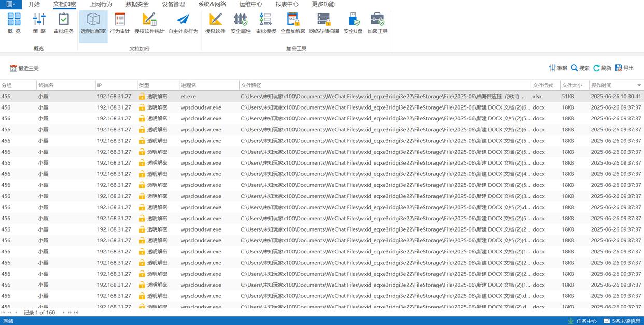Image resolution: width=644 pixels, height=325 pixels.
Task: Switch to the 数据安全 tab
Action: point(137,4)
